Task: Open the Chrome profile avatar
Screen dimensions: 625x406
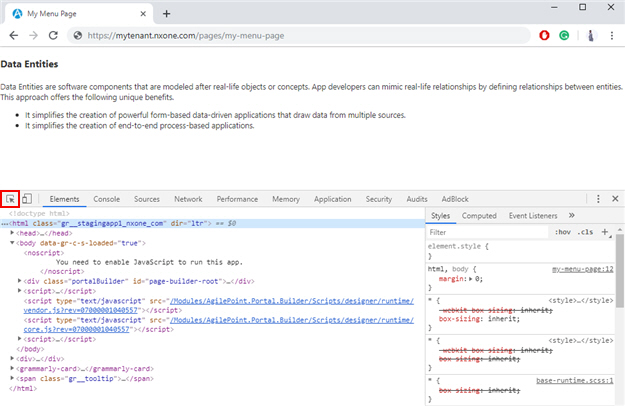Action: (x=591, y=35)
